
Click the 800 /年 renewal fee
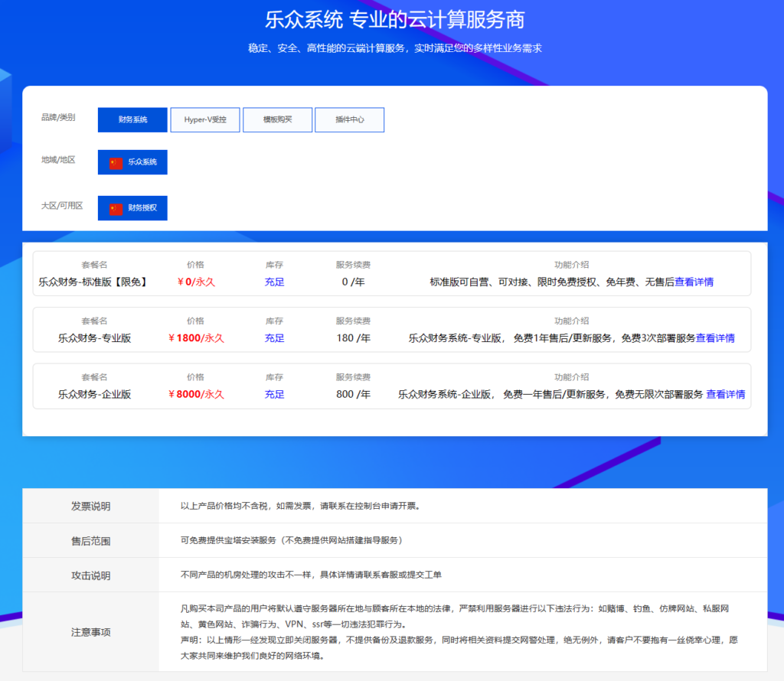(x=353, y=394)
